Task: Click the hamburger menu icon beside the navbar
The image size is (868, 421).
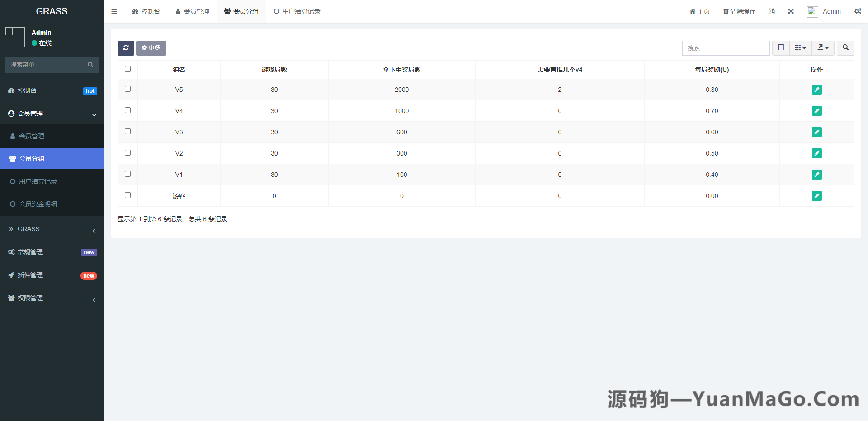Action: [114, 11]
